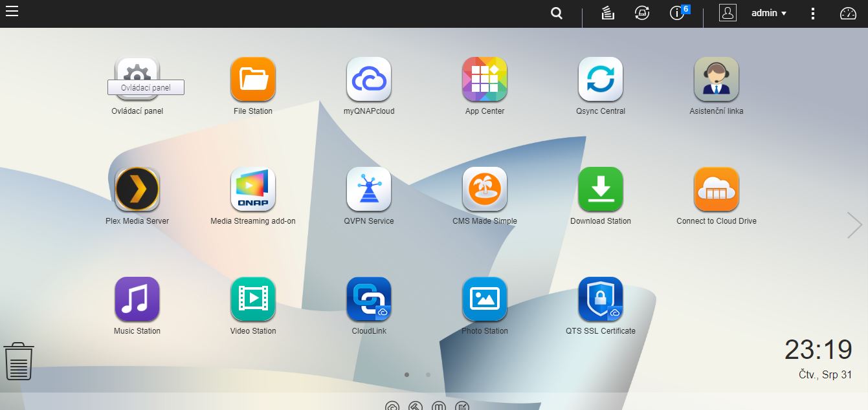The image size is (868, 410).
Task: Select the first desktop page dot
Action: (x=406, y=374)
